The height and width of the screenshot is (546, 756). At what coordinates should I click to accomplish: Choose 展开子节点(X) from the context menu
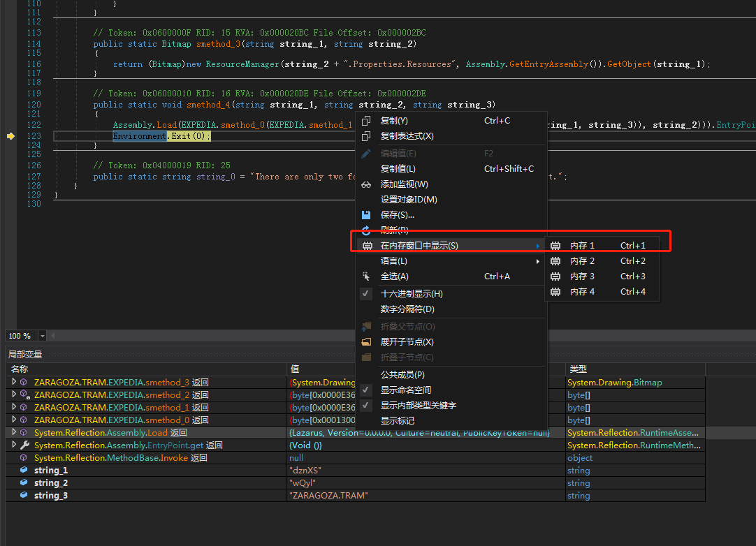click(x=451, y=342)
